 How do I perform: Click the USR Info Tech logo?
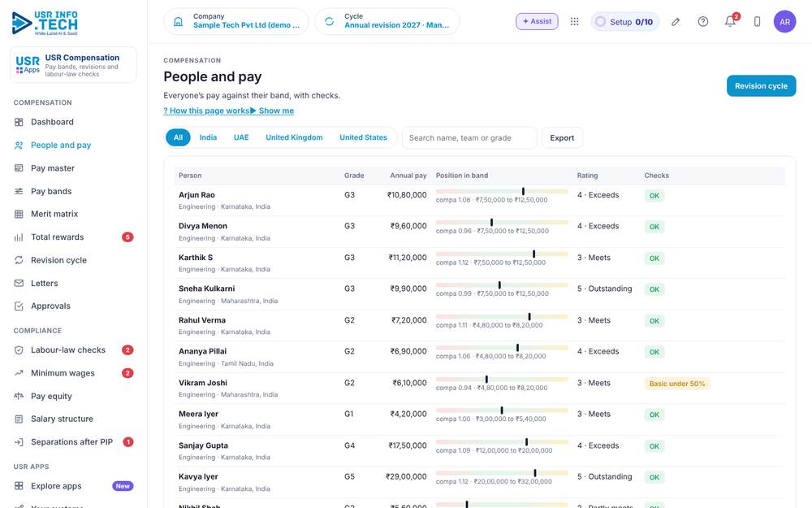click(x=45, y=23)
